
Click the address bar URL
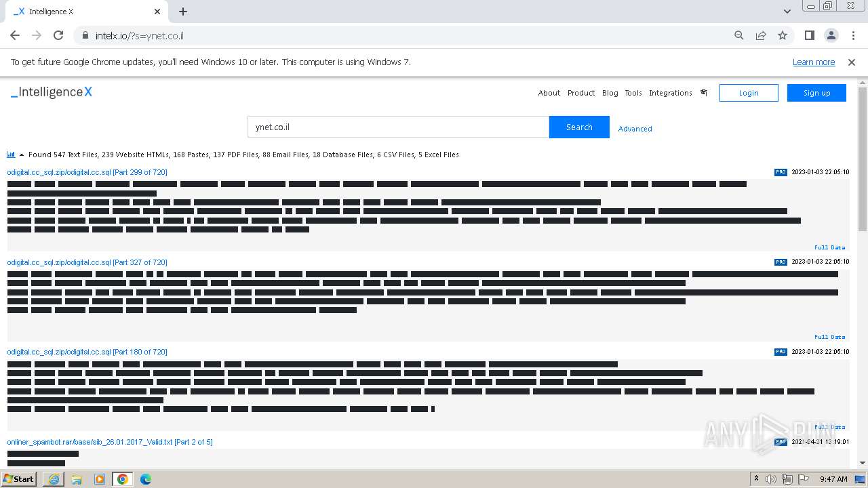click(x=140, y=35)
